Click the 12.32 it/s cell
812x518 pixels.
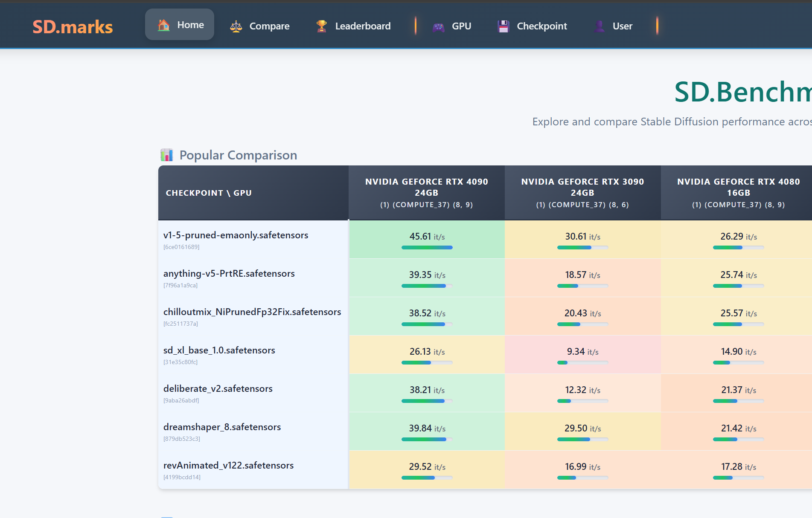[x=583, y=393]
